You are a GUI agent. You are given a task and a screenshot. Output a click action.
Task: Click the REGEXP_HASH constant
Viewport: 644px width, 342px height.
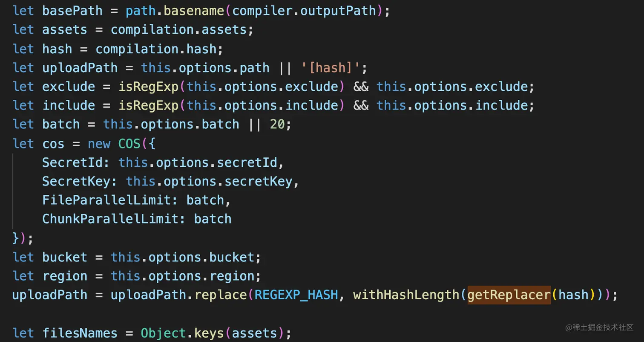tap(296, 295)
